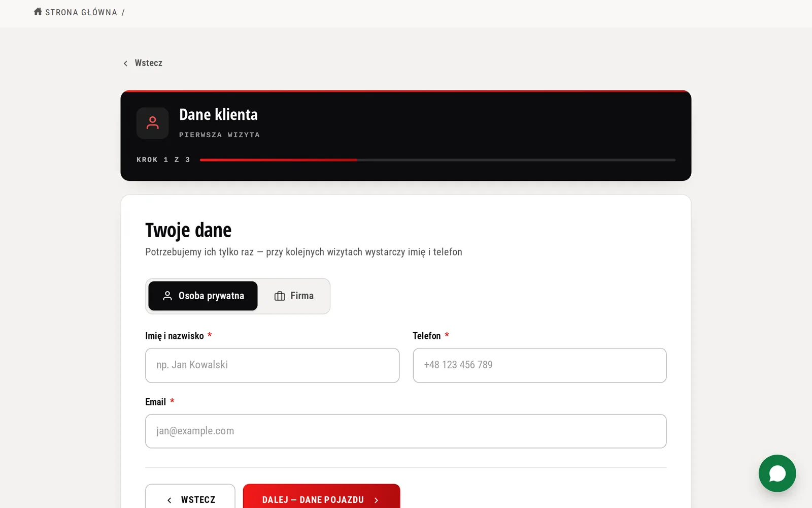The width and height of the screenshot is (812, 508).
Task: Click the Dane klienta header title
Action: [x=218, y=115]
